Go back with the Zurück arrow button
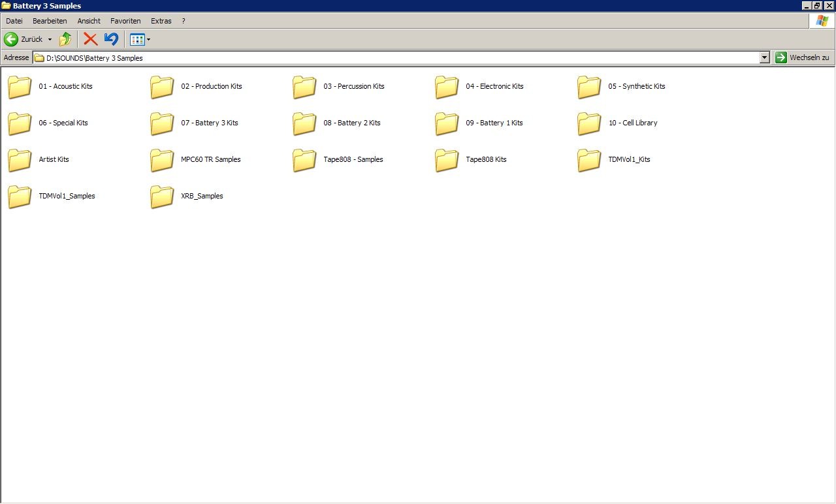 pos(24,39)
